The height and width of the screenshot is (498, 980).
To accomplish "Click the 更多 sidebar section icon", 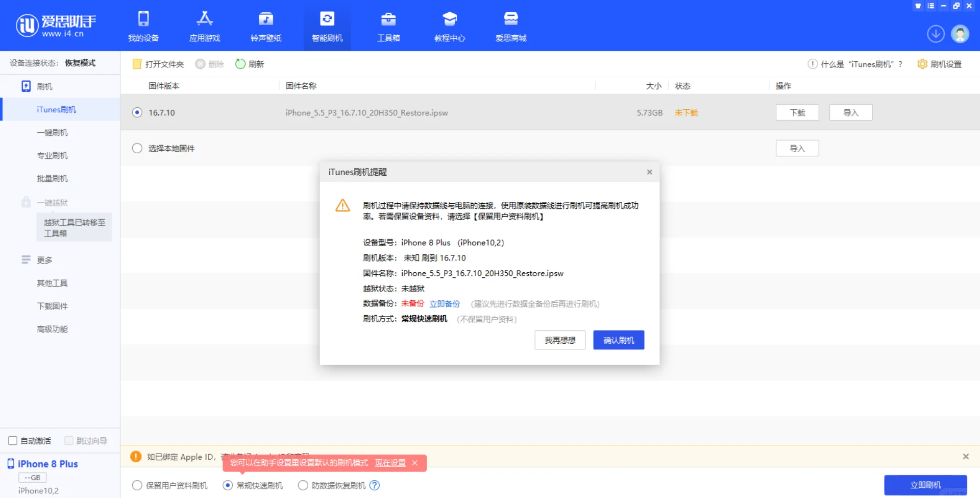I will coord(26,260).
